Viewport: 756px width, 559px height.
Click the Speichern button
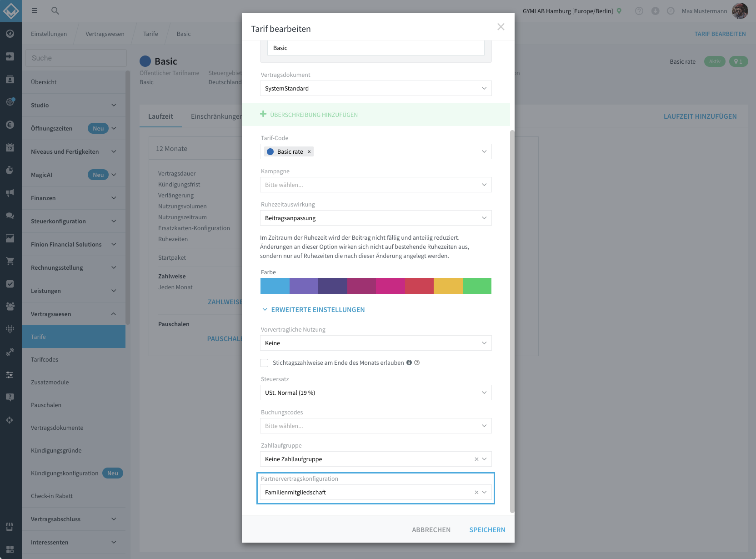point(487,530)
